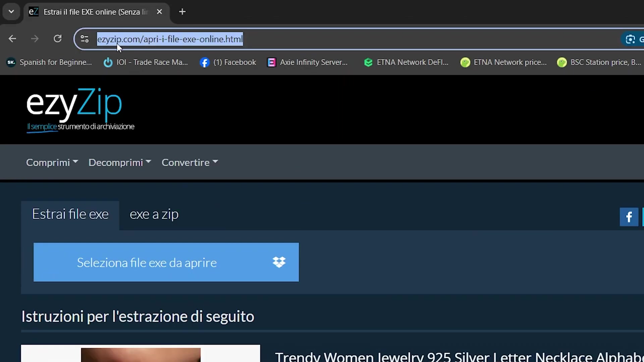This screenshot has width=644, height=362.
Task: Open a new browser tab
Action: click(x=182, y=12)
